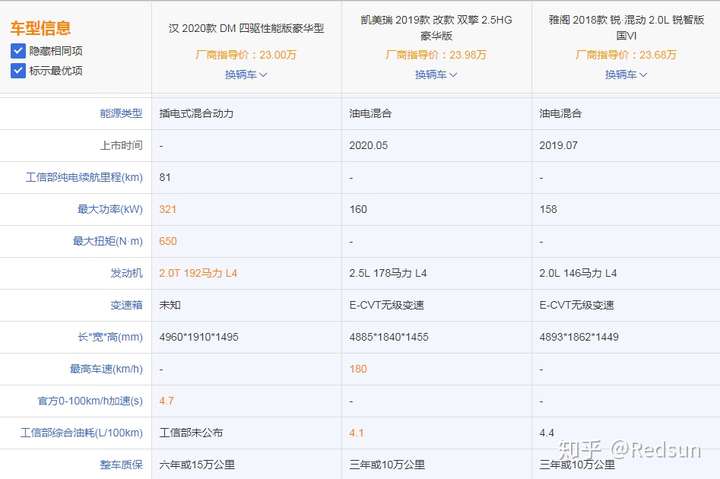Viewport: 720px width, 479px height.
Task: Toggle the 隐藏相同项 checkbox
Action: 18,51
